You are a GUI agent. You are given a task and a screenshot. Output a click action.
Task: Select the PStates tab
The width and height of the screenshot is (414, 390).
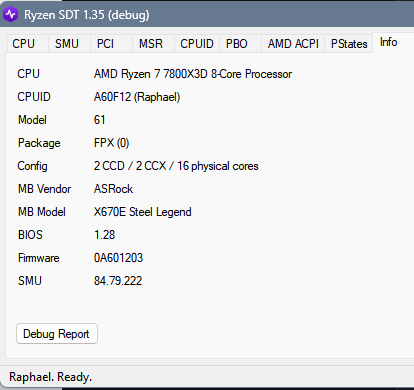point(349,44)
